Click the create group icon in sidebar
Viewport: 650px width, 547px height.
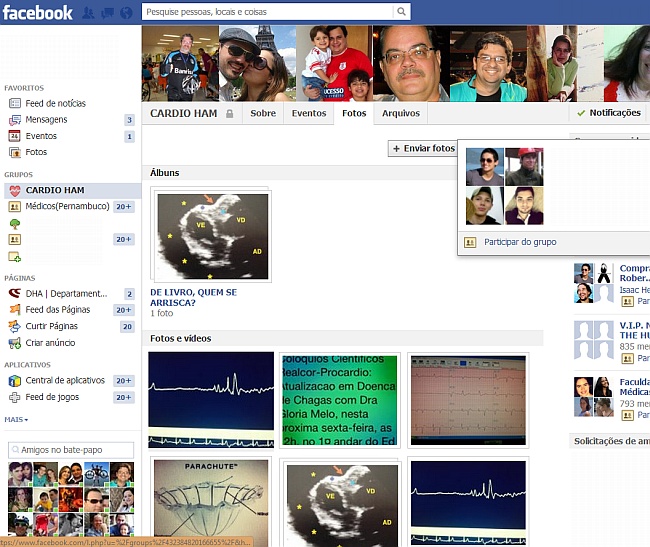15,257
